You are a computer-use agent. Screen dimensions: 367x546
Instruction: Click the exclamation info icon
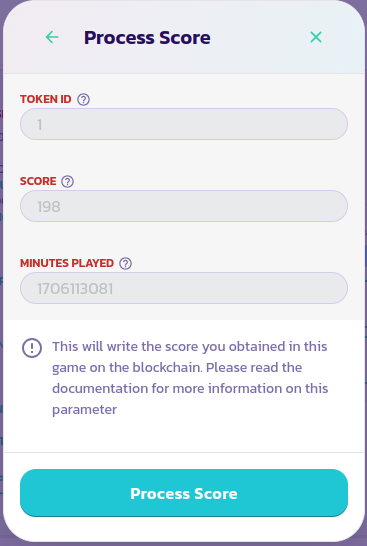(x=32, y=348)
